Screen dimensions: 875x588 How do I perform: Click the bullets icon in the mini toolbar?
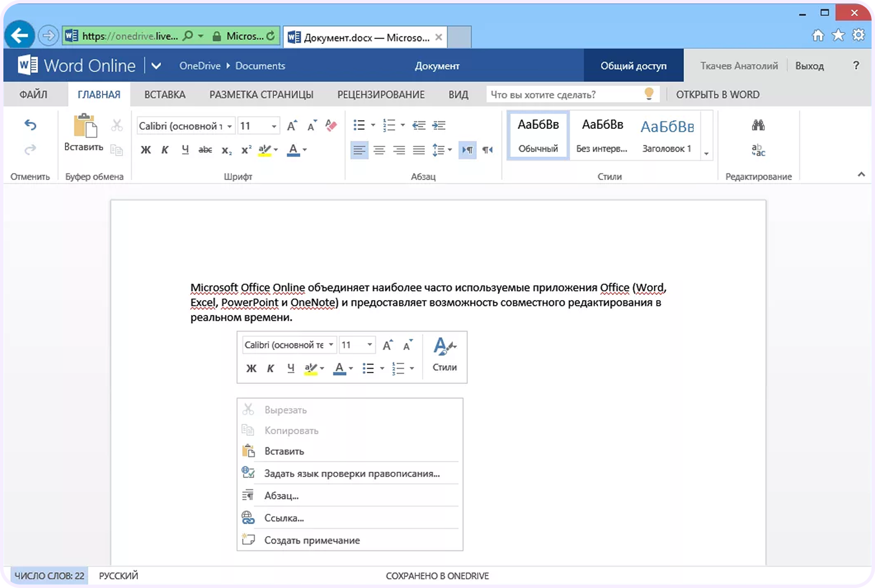(369, 369)
